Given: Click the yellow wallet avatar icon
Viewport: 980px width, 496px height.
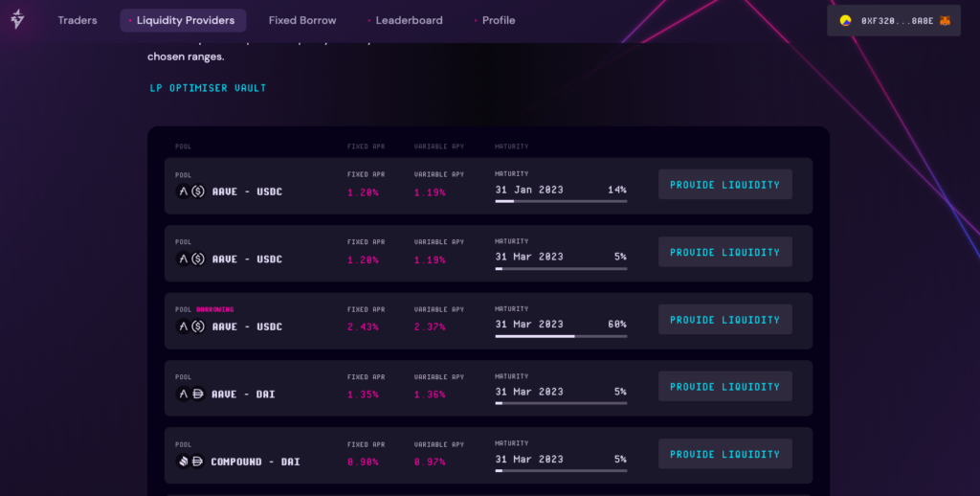Looking at the screenshot, I should tap(846, 21).
